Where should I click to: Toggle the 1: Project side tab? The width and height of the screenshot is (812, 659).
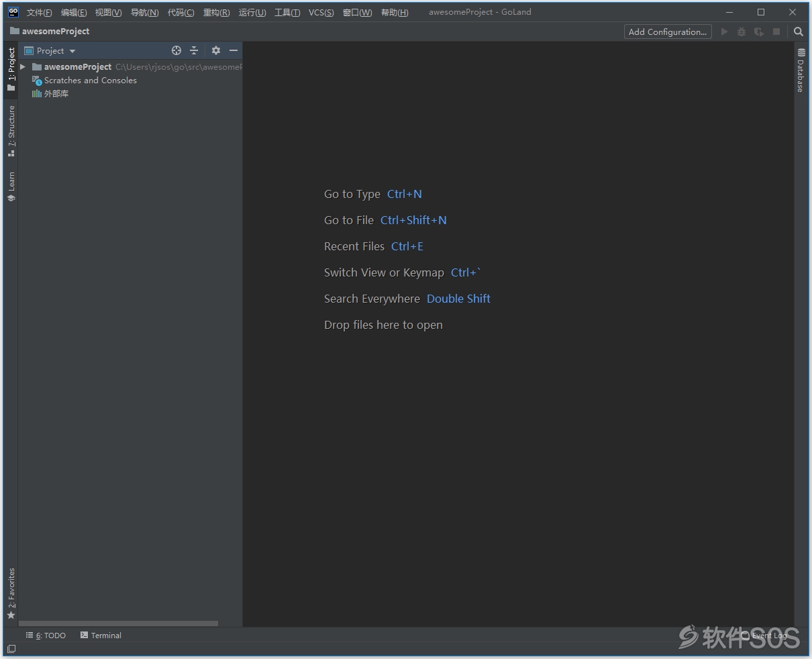tap(11, 68)
